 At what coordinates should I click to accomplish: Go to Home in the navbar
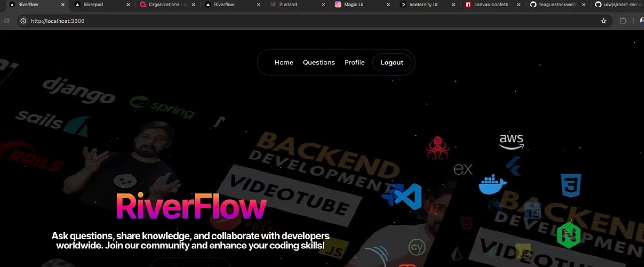(284, 62)
